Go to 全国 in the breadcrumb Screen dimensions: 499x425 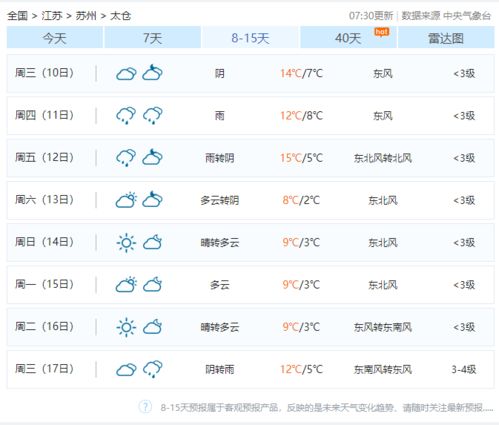(x=17, y=15)
